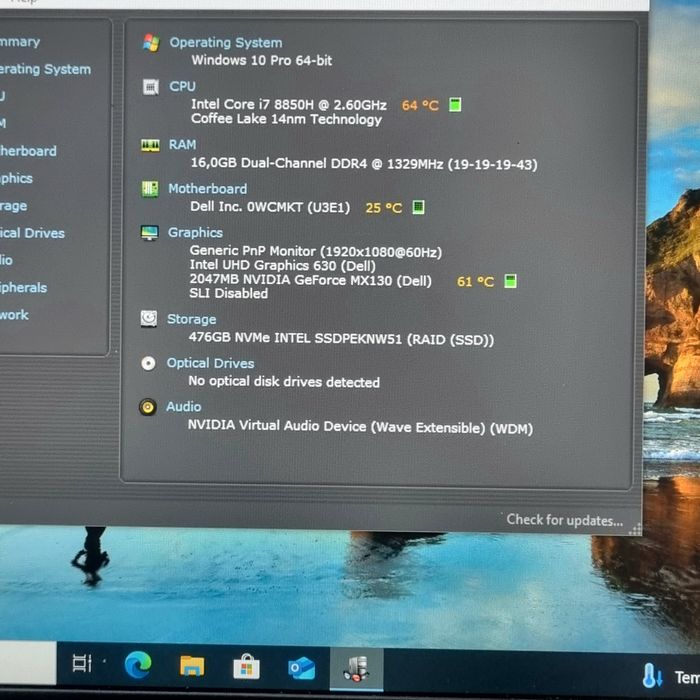Open Task View from the taskbar

[82, 663]
